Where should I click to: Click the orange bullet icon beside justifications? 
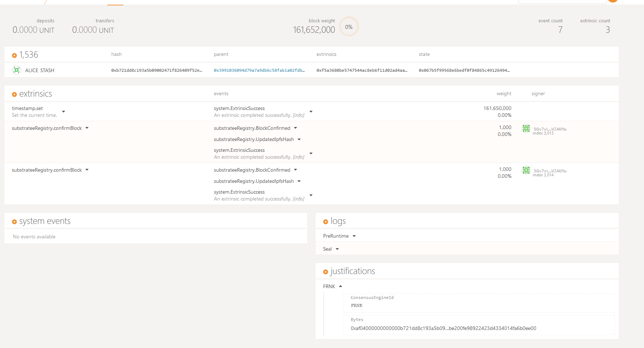(326, 272)
